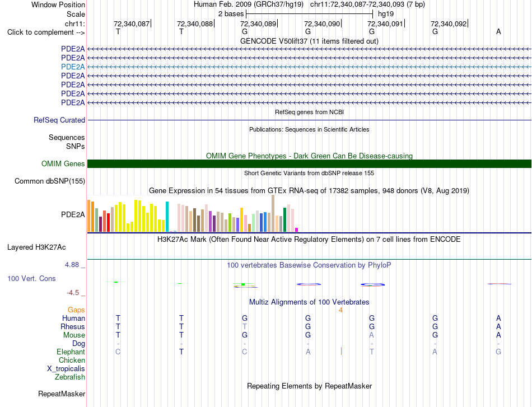Select the Elephant species label in Multiz alignment

(x=71, y=352)
